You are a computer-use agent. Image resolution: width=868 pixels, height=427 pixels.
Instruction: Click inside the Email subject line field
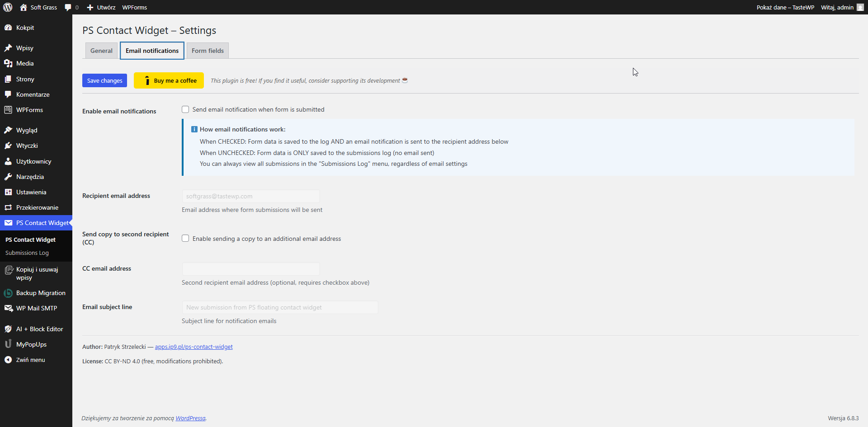[x=279, y=307]
